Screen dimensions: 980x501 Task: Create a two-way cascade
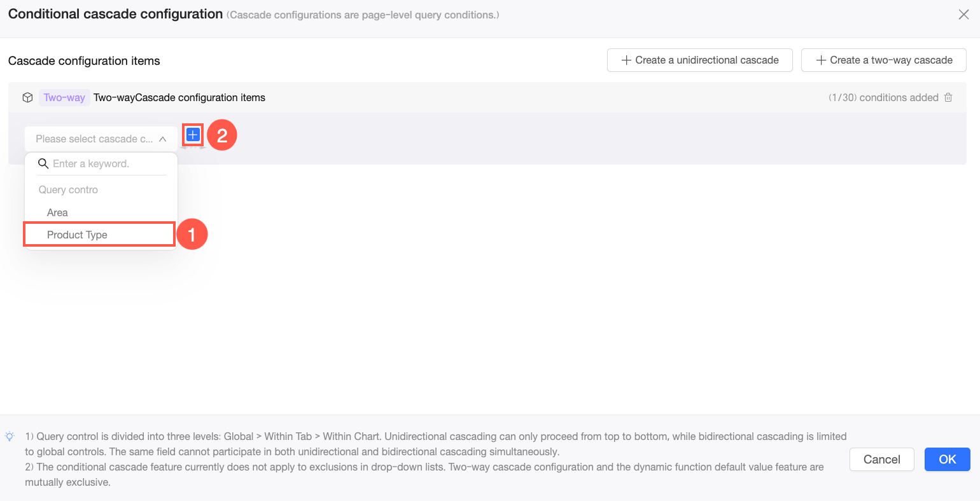click(x=883, y=60)
